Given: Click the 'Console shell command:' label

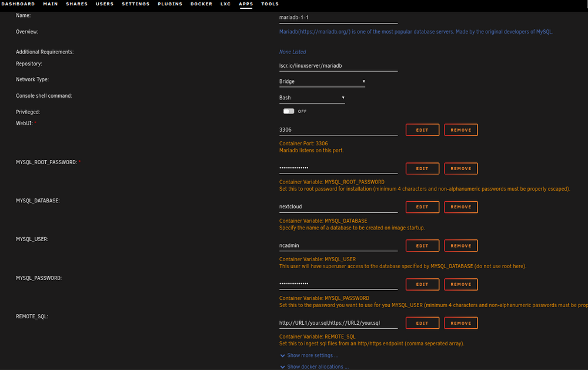Looking at the screenshot, I should (x=44, y=96).
